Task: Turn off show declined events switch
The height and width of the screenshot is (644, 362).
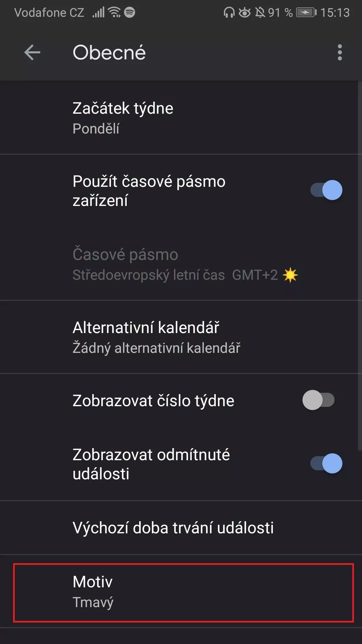Action: pos(326,464)
